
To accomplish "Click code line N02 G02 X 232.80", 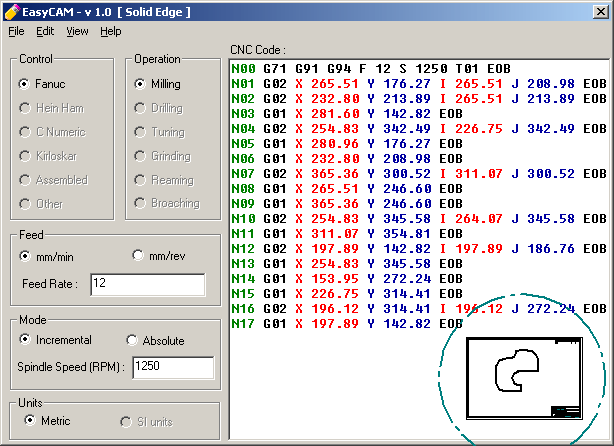I will tap(419, 99).
